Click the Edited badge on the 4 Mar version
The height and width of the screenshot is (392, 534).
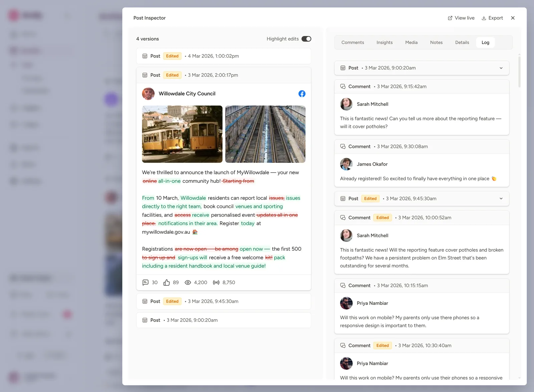pos(172,56)
